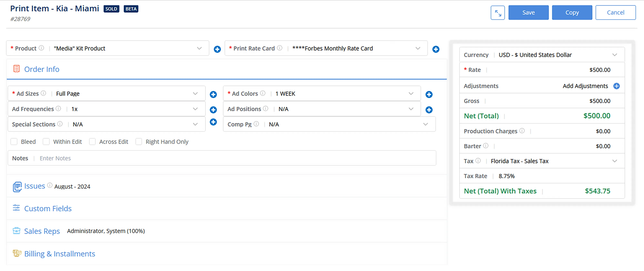Click info icon next to Production Charges
Image resolution: width=644 pixels, height=271 pixels.
pos(522,131)
